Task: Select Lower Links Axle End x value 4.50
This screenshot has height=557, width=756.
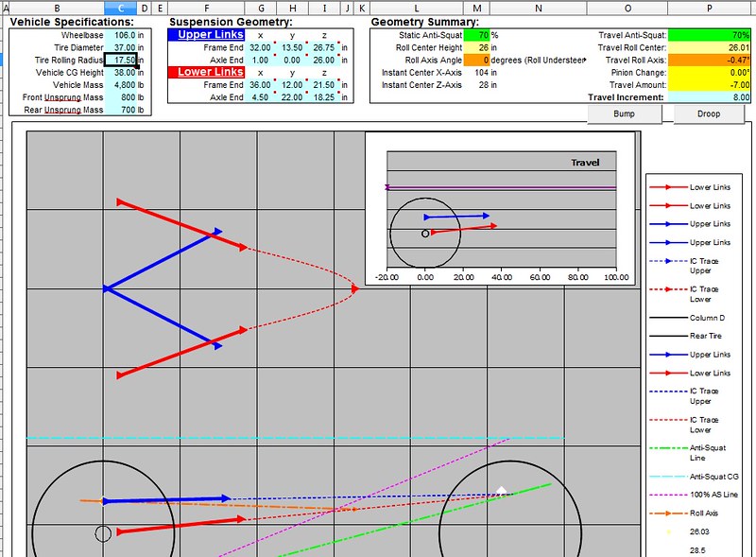Action: coord(261,97)
